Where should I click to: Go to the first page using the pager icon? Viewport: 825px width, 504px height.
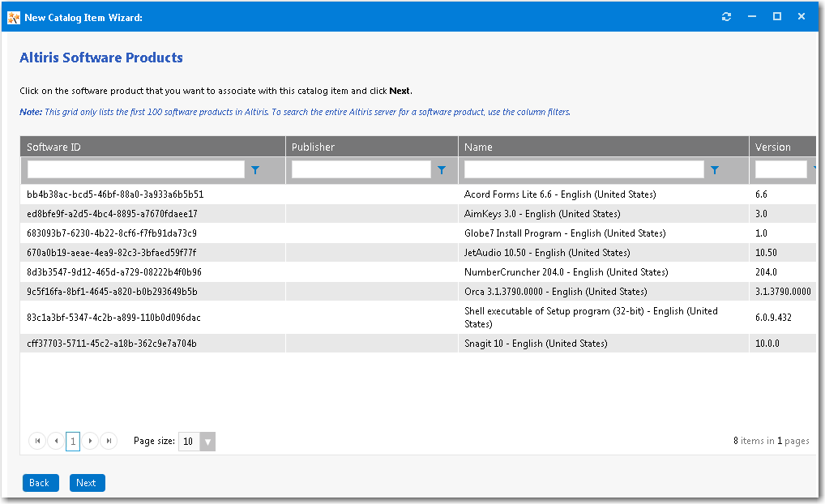click(37, 441)
